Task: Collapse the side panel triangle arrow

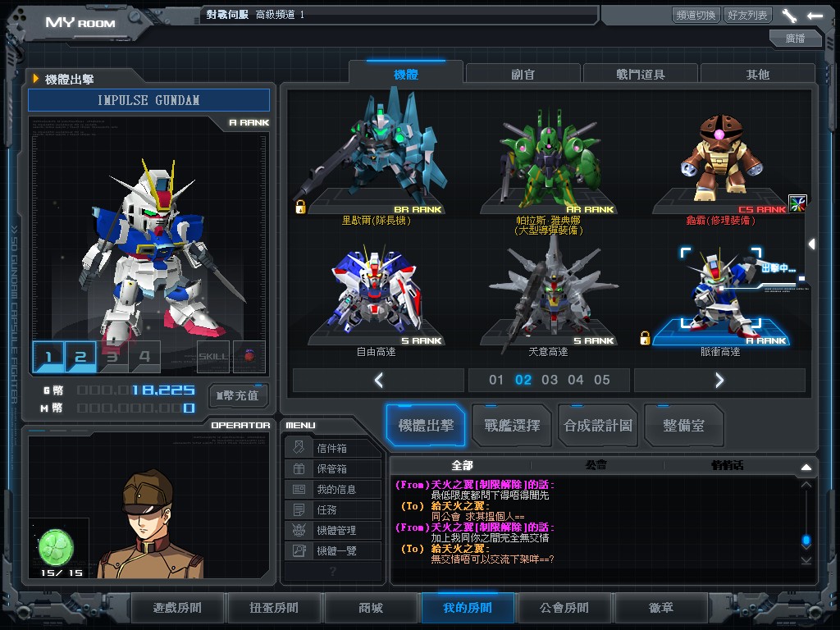Action: pyautogui.click(x=812, y=244)
